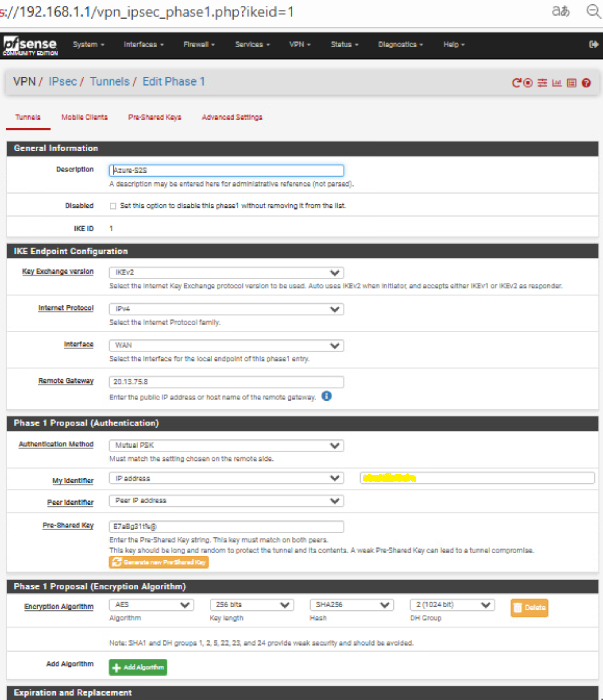Click the logout icon in navbar
This screenshot has height=700, width=603.
[x=593, y=44]
